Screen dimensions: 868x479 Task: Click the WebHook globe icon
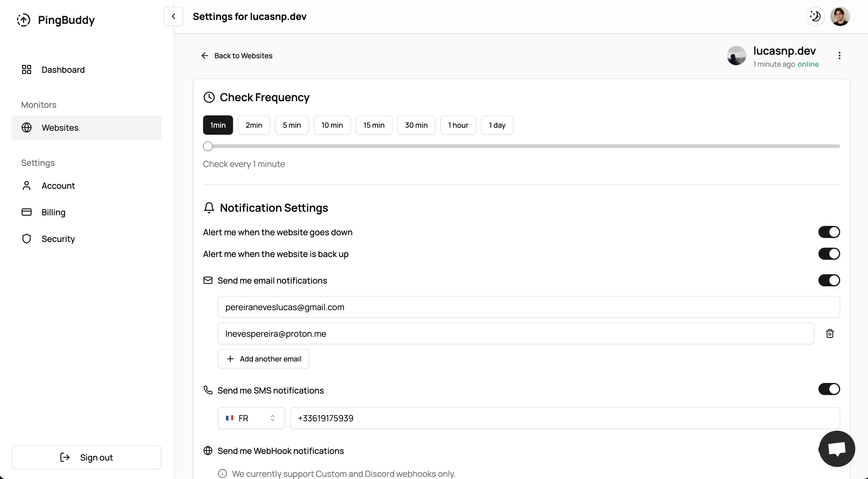pyautogui.click(x=208, y=450)
